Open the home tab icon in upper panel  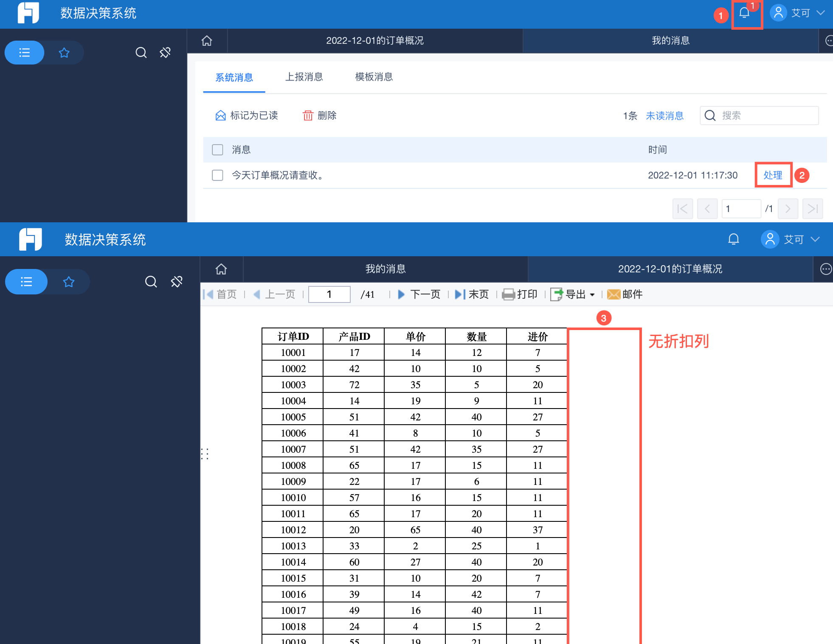click(x=207, y=41)
